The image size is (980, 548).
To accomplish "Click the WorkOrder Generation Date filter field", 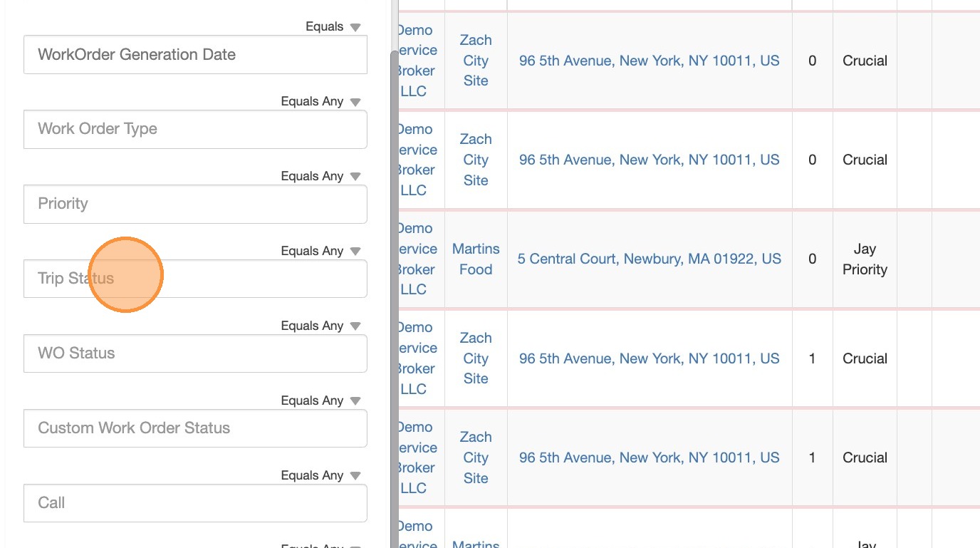I will tap(195, 55).
